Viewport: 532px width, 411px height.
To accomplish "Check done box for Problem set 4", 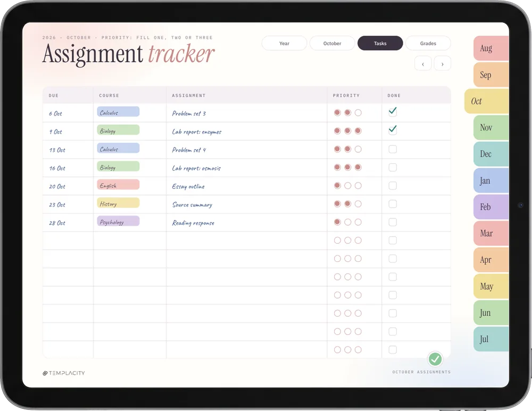I will click(x=393, y=149).
